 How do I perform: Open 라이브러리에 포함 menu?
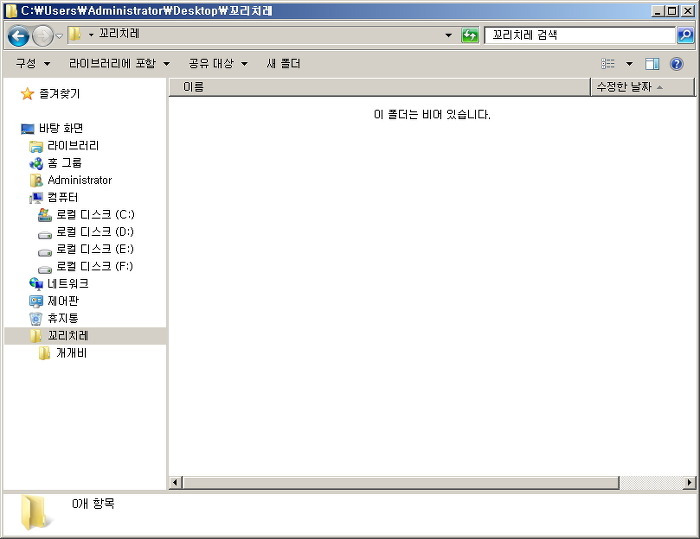click(119, 63)
